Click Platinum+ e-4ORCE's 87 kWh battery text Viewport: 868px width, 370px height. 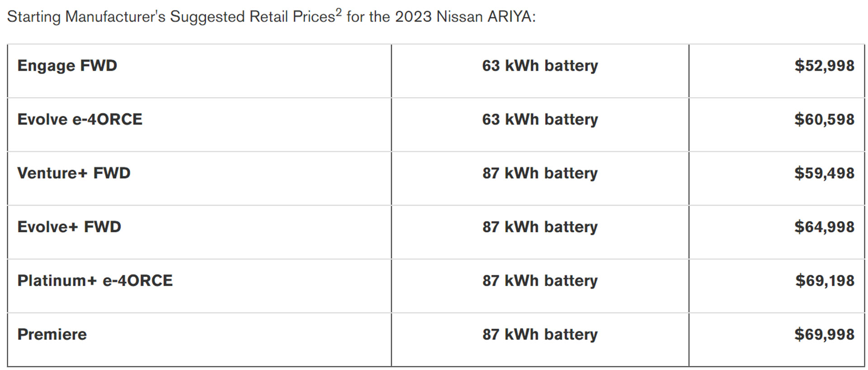(x=540, y=281)
